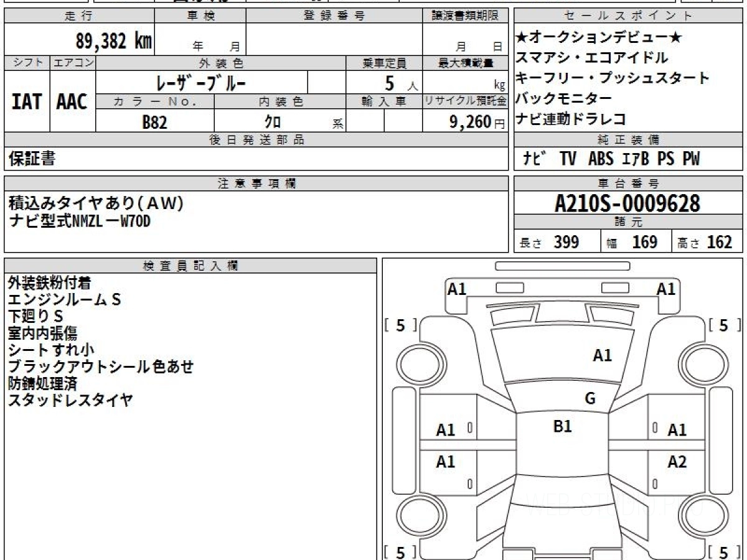
Task: Click the PW equipment entry
Action: click(x=691, y=159)
